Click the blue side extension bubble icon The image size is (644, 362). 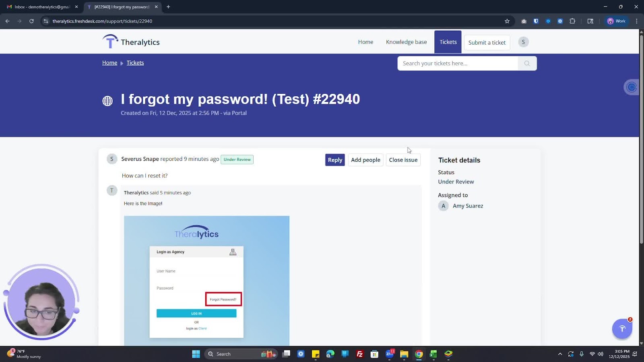click(632, 87)
